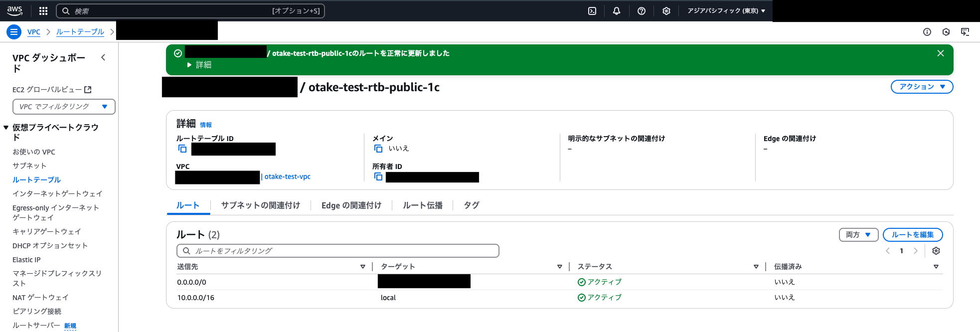Open the help question mark menu
Screen dimensions: 980x332
pyautogui.click(x=642, y=11)
